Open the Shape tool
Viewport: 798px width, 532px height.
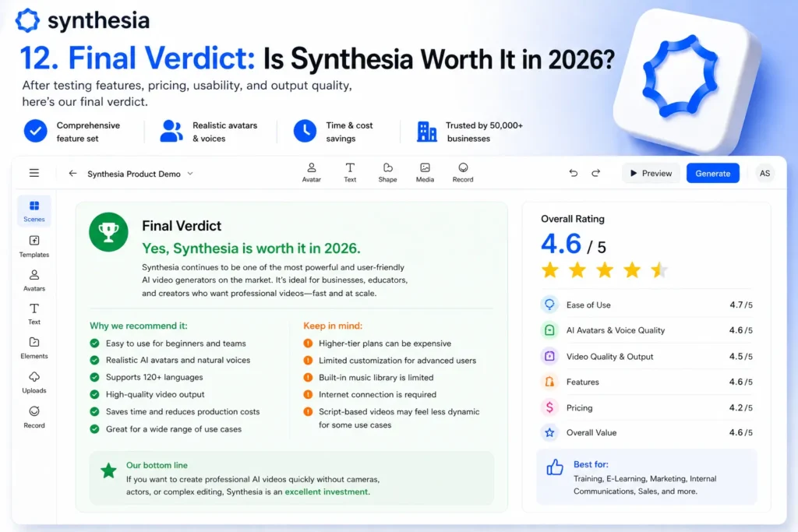click(388, 172)
